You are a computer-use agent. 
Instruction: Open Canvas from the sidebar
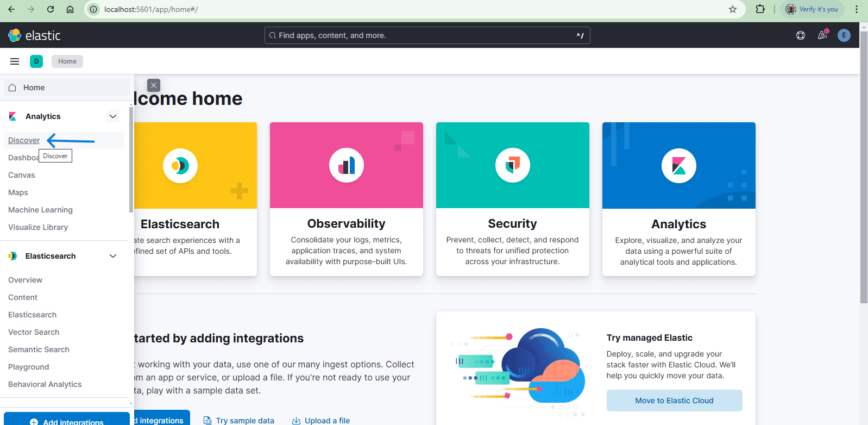click(x=22, y=175)
